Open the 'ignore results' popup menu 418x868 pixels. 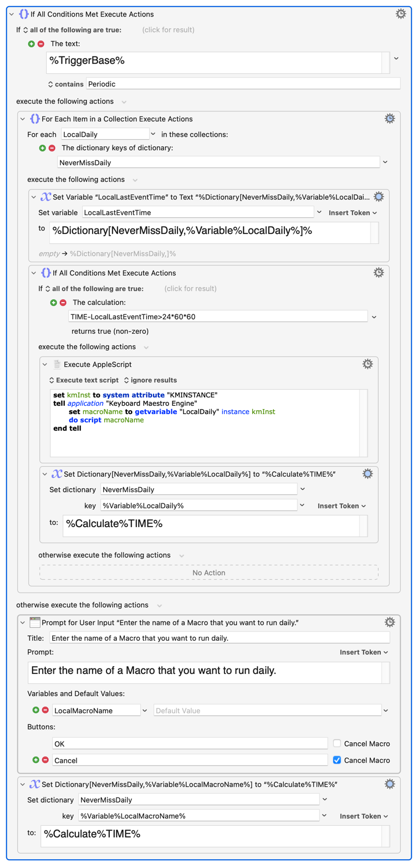[150, 380]
